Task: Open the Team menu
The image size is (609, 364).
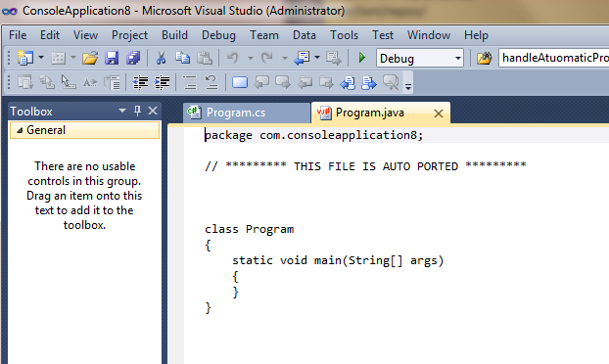Action: tap(264, 35)
